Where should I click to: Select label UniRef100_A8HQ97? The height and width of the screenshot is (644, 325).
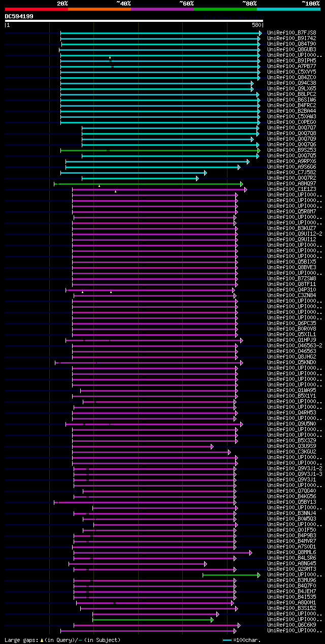pyautogui.click(x=291, y=183)
